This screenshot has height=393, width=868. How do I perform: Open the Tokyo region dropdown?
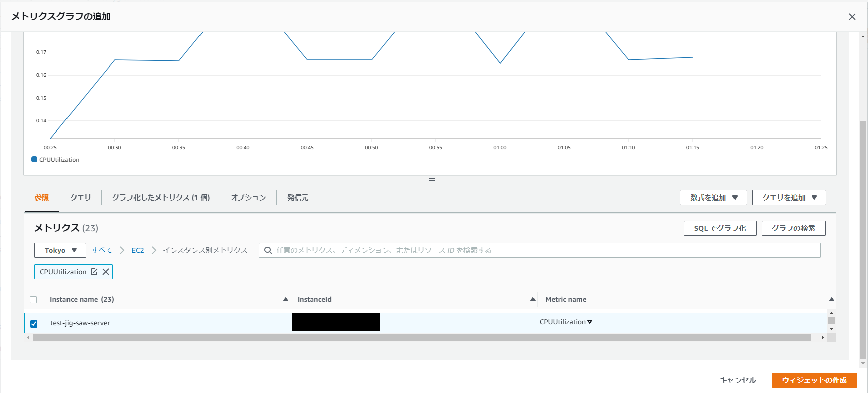60,250
